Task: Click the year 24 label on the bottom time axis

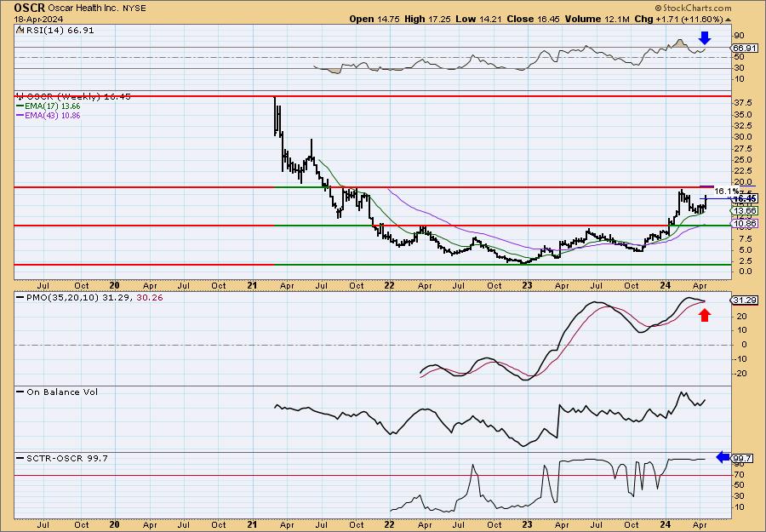Action: tap(665, 524)
